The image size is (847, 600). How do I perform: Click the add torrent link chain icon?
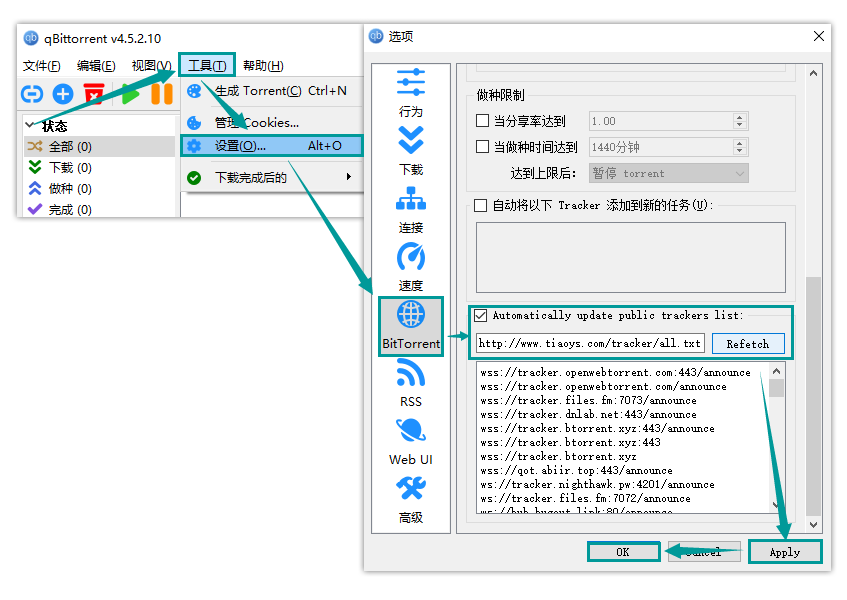click(32, 94)
